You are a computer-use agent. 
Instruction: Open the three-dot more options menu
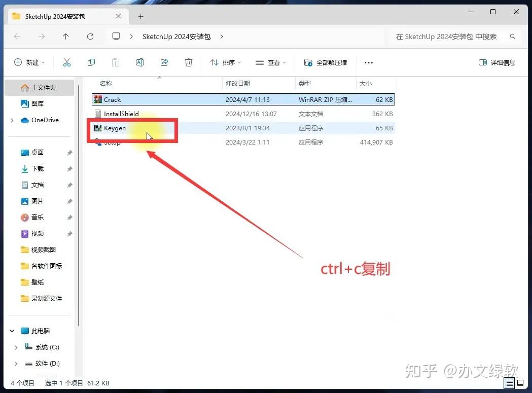click(369, 63)
